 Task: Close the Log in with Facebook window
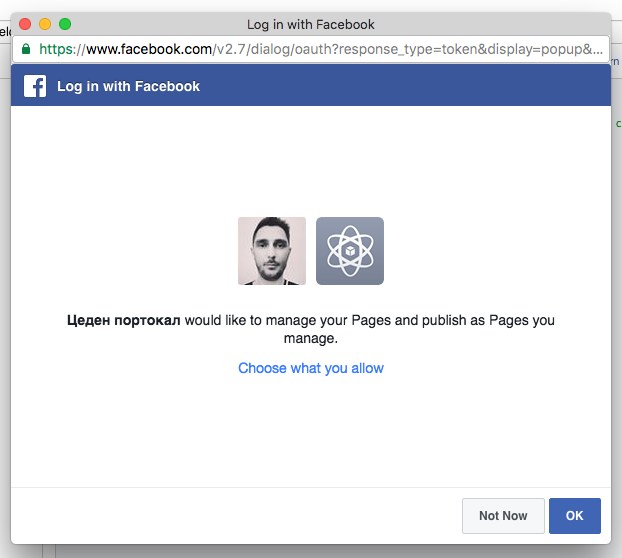click(25, 24)
